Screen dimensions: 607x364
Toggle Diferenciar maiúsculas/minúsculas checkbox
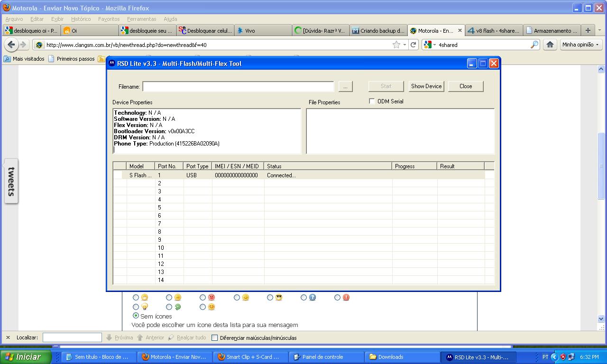[x=214, y=337]
